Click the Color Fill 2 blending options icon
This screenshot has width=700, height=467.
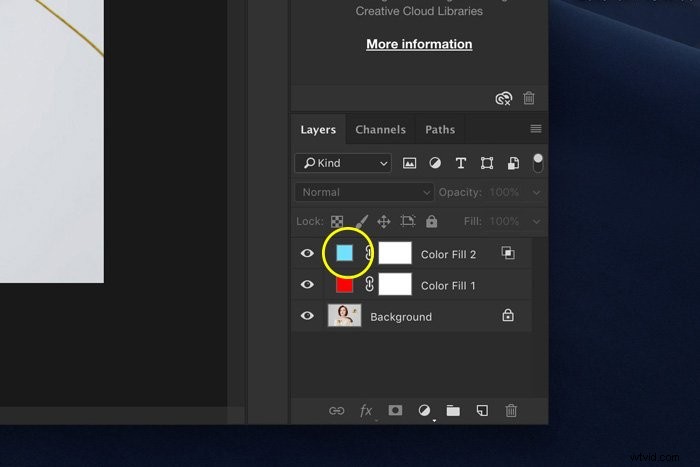tap(508, 253)
